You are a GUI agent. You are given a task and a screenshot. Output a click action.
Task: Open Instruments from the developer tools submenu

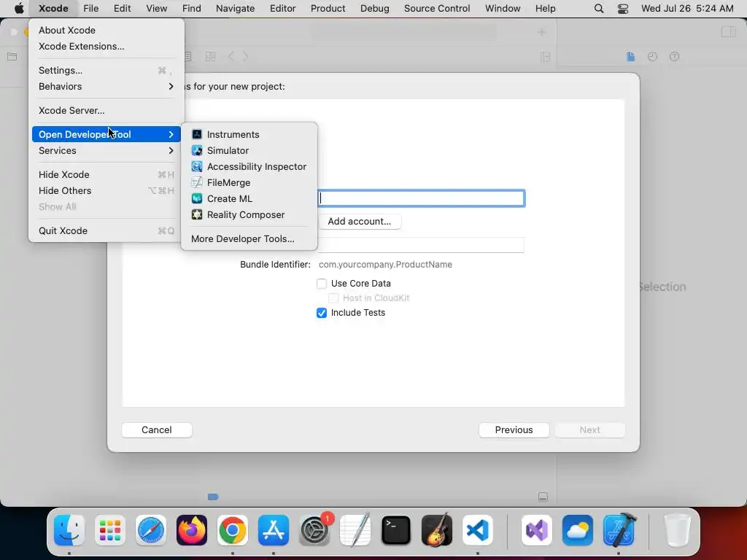coord(249,134)
